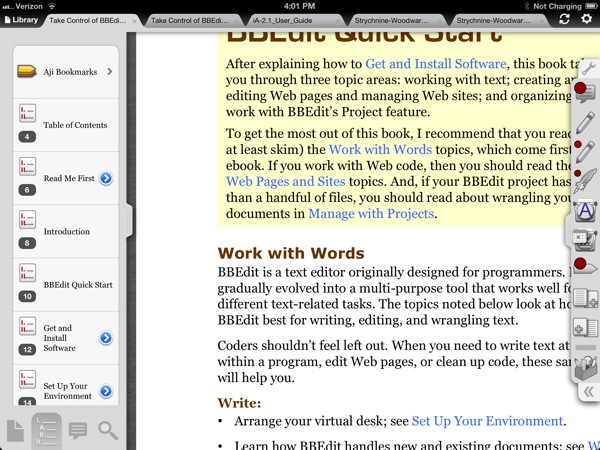Click the Aji Bookmarks folder icon

pos(27,71)
